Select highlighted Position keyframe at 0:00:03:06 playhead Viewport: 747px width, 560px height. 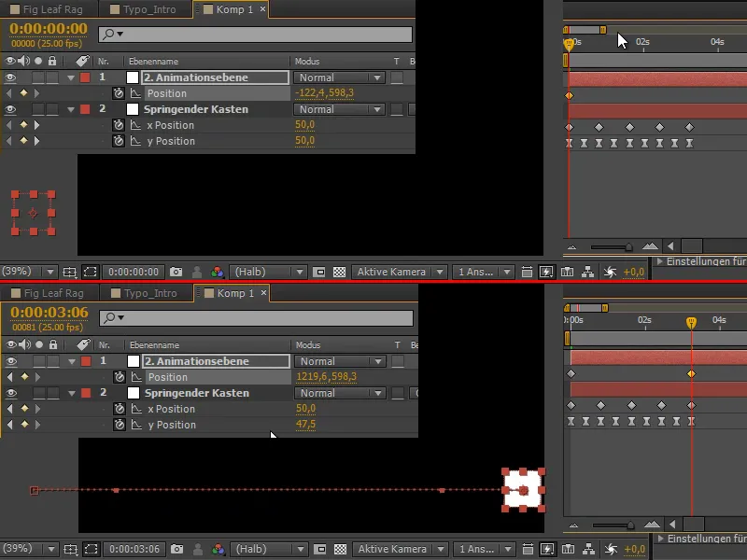coord(691,374)
